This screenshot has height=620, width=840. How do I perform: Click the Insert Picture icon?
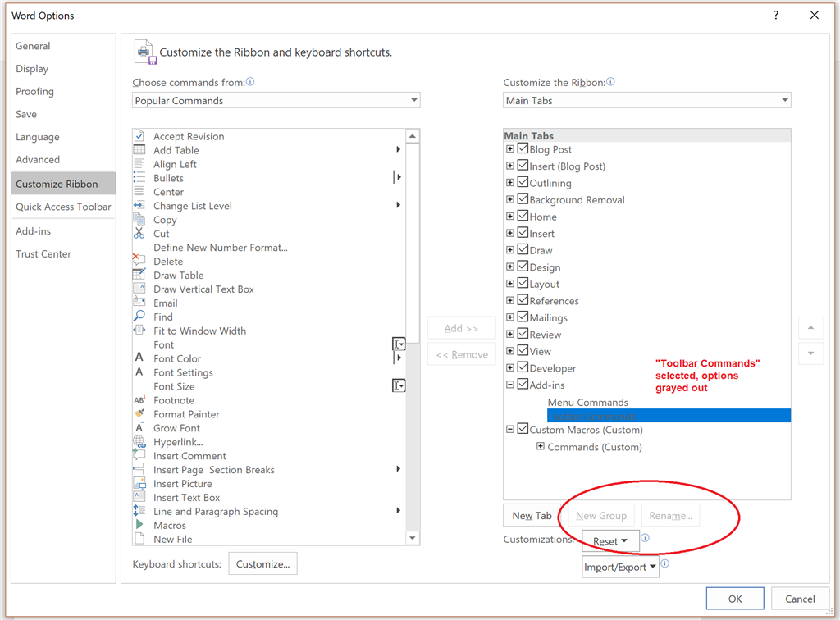pos(139,483)
